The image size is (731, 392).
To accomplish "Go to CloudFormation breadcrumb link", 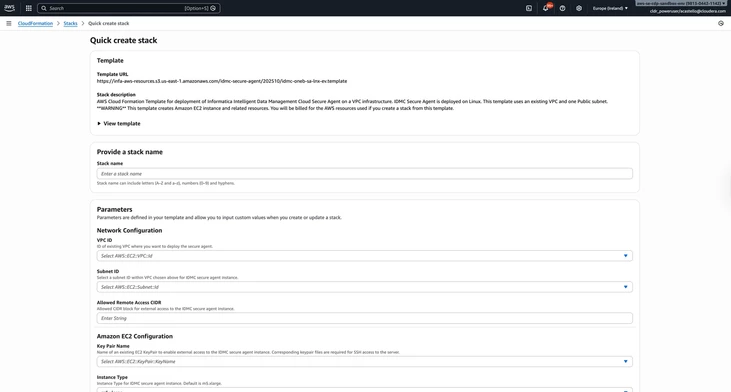I will [x=35, y=23].
